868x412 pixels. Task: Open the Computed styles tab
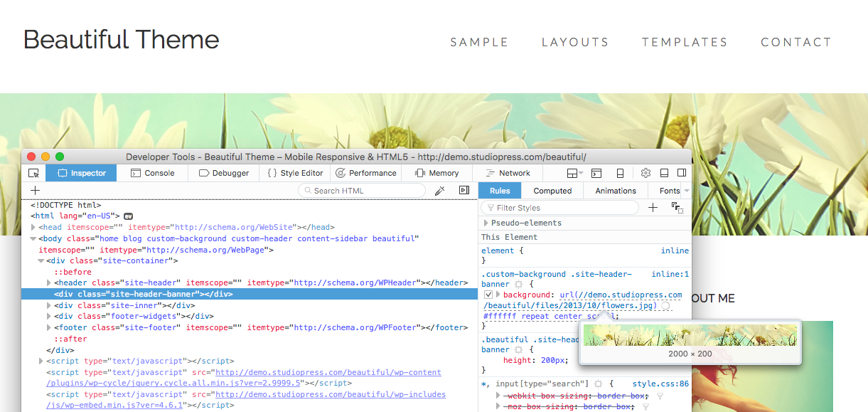point(552,191)
